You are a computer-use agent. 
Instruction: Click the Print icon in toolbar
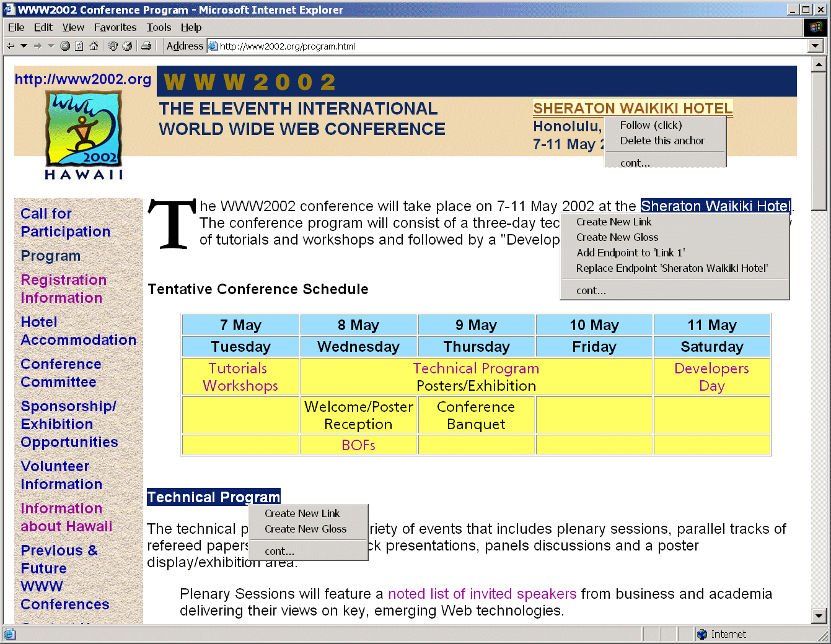click(x=146, y=46)
